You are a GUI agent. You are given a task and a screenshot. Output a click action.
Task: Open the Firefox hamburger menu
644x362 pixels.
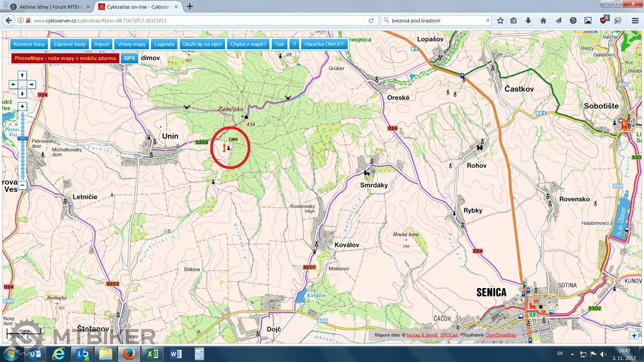[635, 21]
